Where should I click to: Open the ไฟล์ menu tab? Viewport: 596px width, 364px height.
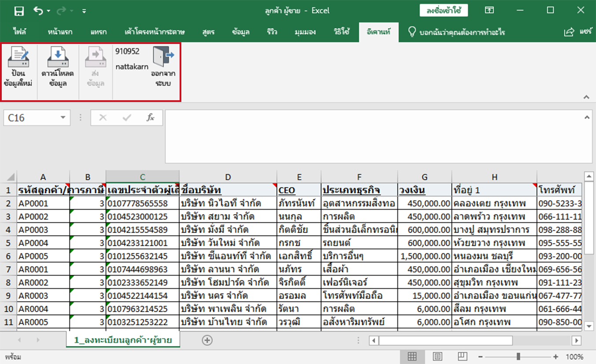[x=20, y=32]
